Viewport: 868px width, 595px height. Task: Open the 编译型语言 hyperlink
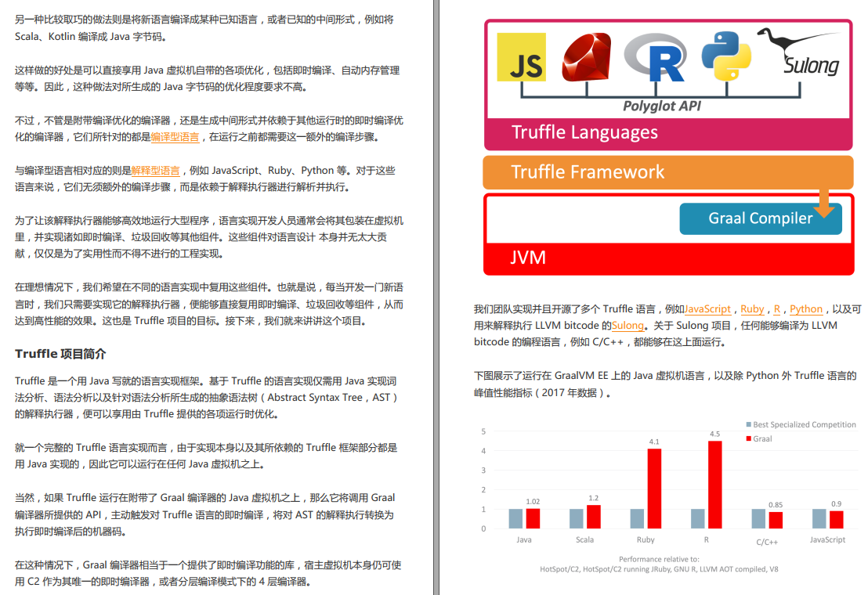(175, 137)
